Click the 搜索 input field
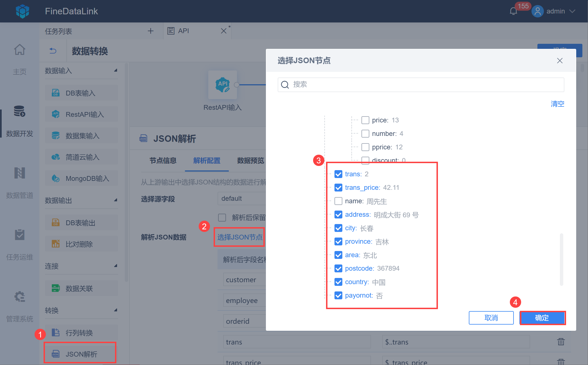Image resolution: width=588 pixels, height=365 pixels. (x=421, y=85)
